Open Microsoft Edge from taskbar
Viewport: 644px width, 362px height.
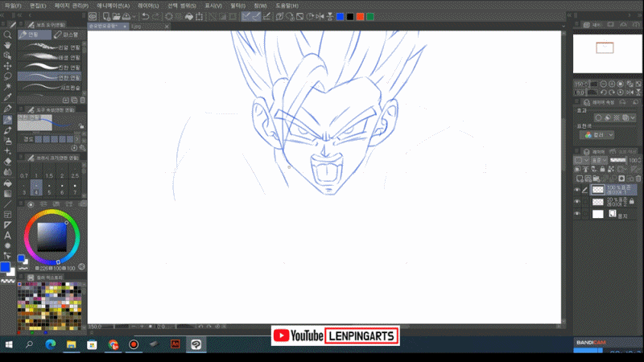tap(50, 344)
